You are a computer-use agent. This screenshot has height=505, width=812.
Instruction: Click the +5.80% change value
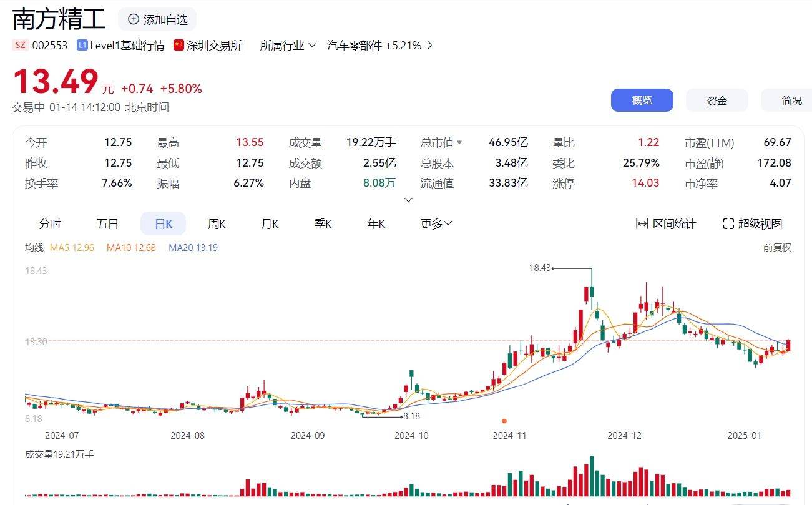pyautogui.click(x=181, y=89)
